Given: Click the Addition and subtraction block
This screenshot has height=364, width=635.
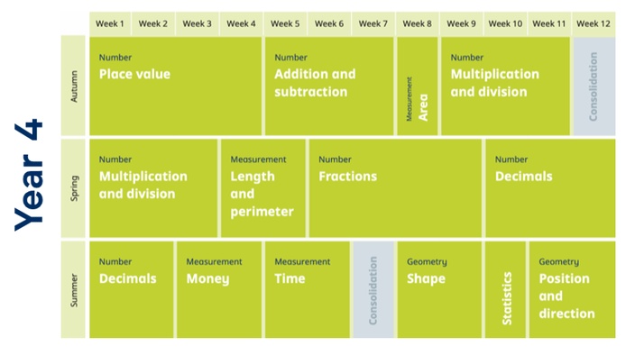Looking at the screenshot, I should click(329, 86).
